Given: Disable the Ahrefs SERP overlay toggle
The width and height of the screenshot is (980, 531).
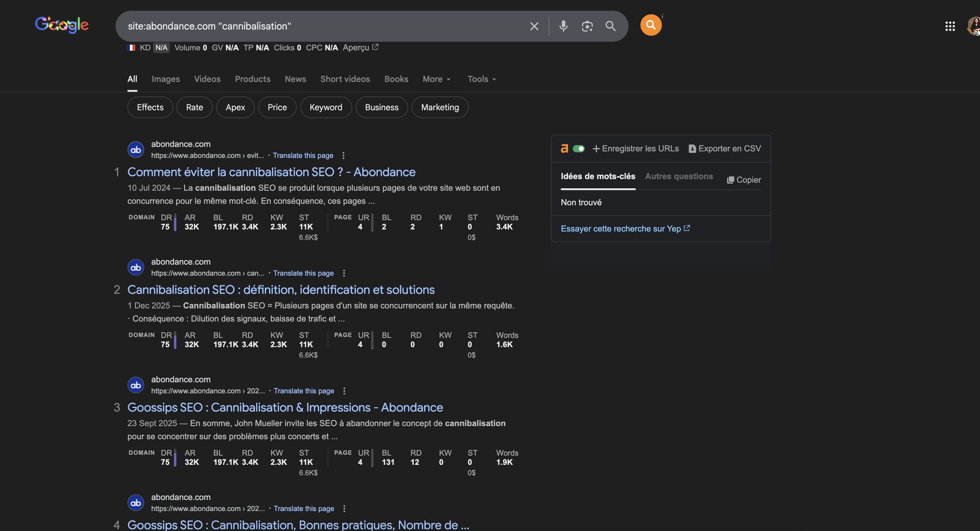Looking at the screenshot, I should click(x=579, y=148).
